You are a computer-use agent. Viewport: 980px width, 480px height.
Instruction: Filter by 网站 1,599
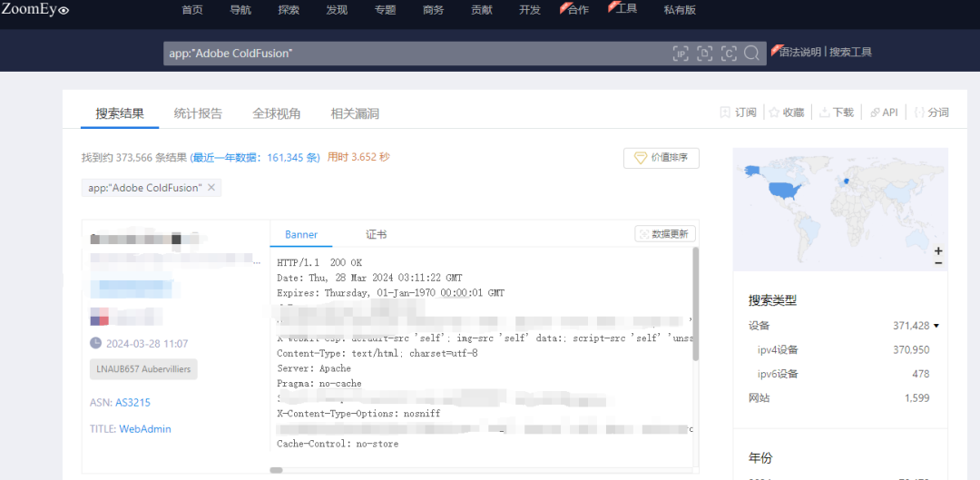(839, 398)
